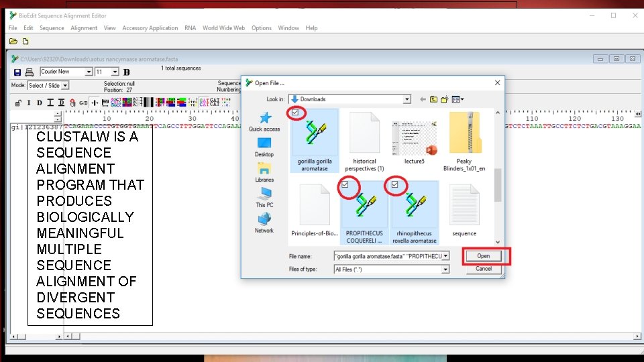Close the Open File dialog
The height and width of the screenshot is (362, 644).
(x=497, y=83)
